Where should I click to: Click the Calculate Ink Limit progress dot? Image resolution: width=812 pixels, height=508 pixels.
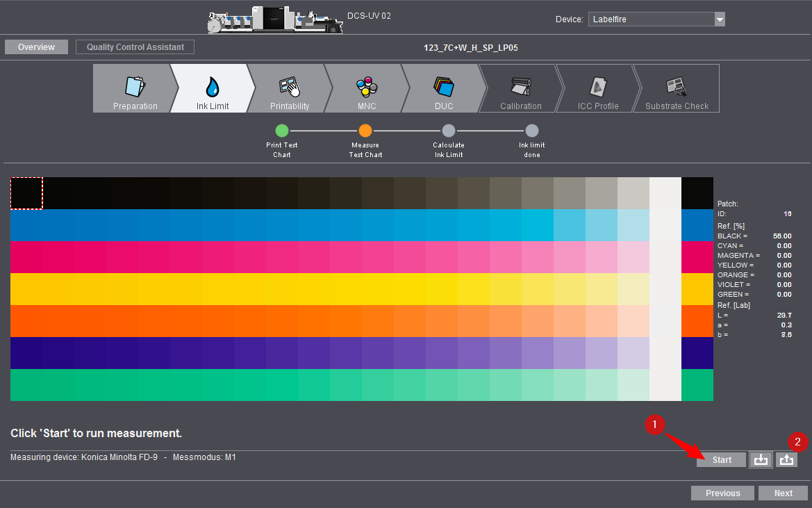click(x=449, y=131)
